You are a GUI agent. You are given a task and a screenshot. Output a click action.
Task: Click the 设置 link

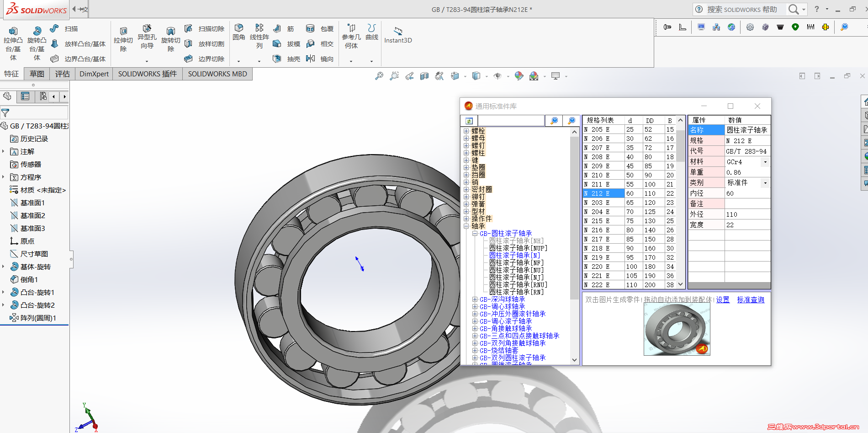tap(722, 300)
